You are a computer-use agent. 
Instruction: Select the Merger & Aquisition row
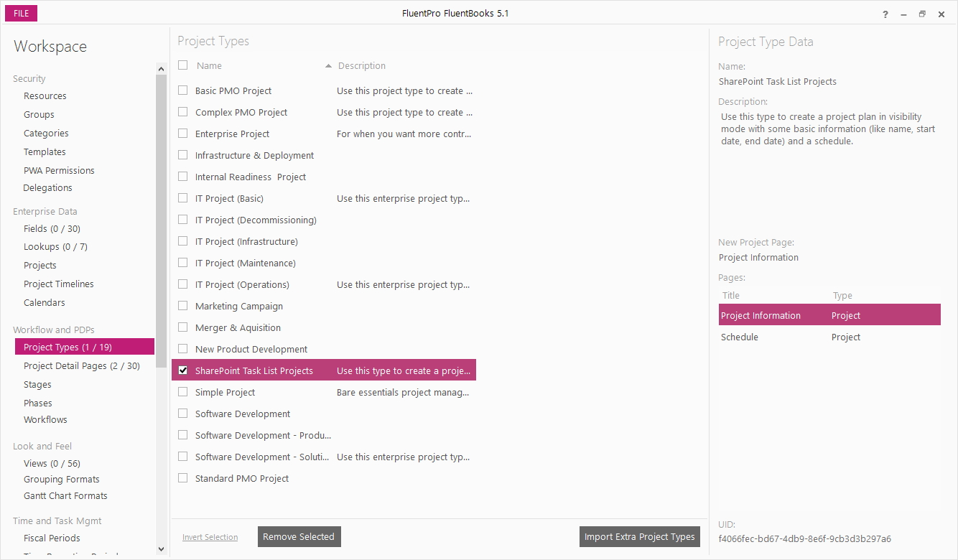click(x=324, y=327)
